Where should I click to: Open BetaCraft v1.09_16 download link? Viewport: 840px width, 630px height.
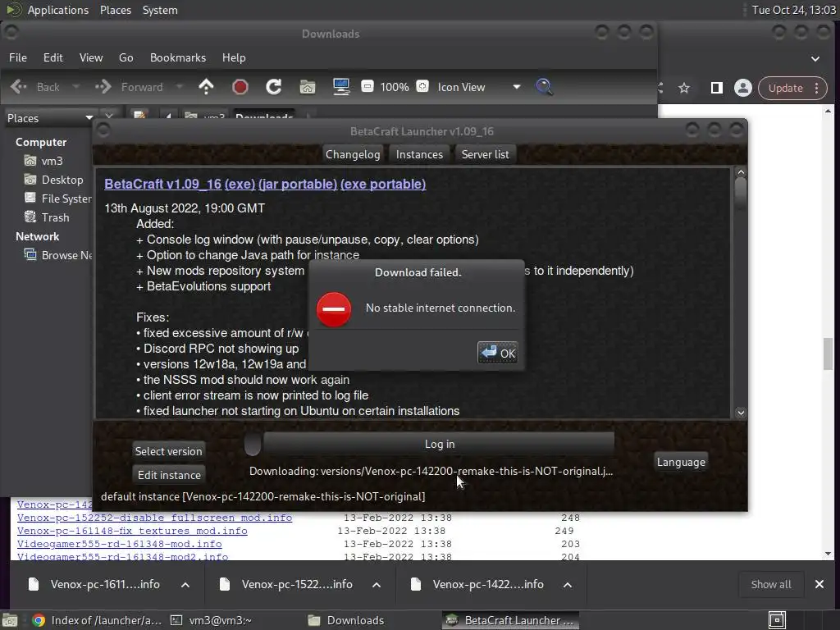[162, 184]
